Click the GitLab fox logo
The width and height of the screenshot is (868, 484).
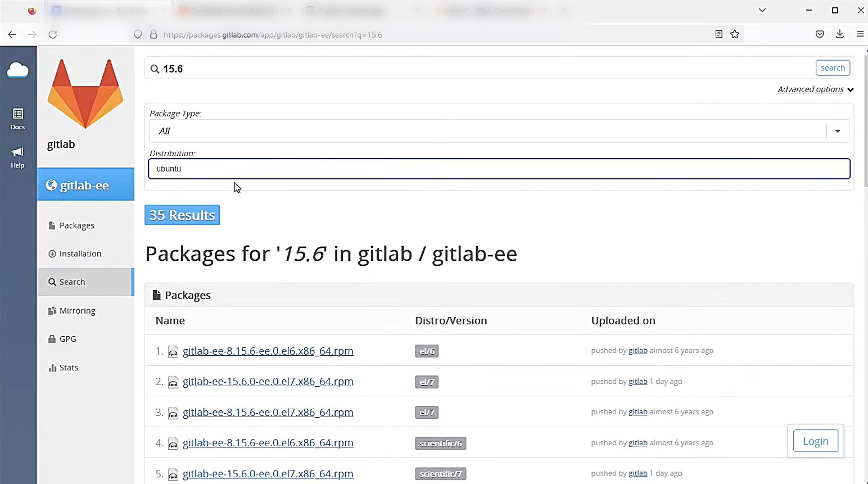[x=85, y=93]
